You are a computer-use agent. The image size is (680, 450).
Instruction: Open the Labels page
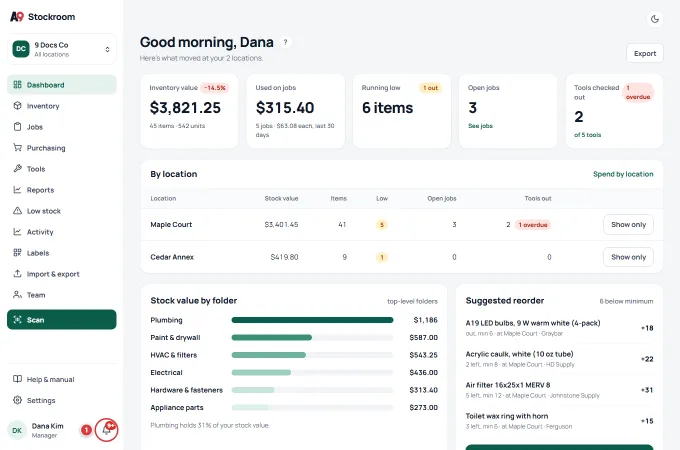(62, 253)
